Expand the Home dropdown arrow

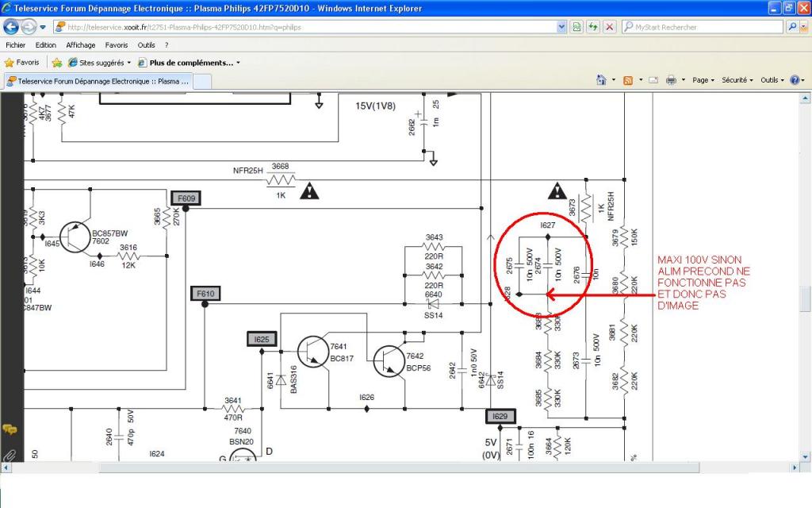click(614, 80)
